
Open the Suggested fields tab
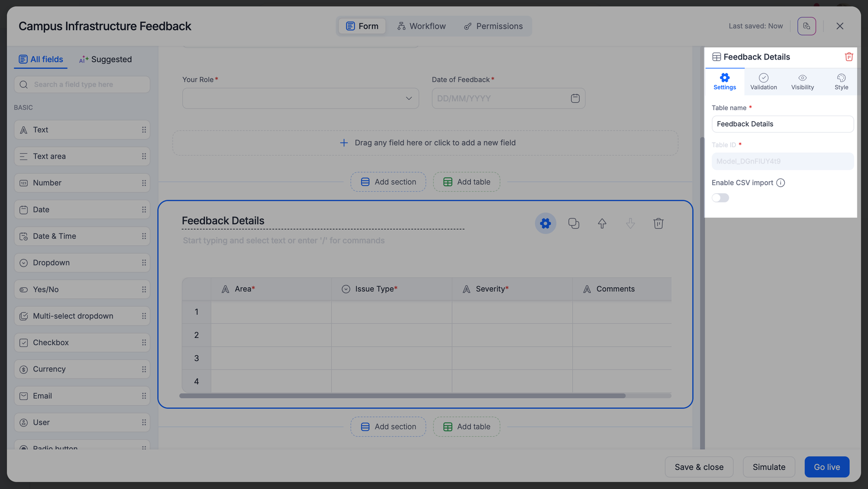105,60
